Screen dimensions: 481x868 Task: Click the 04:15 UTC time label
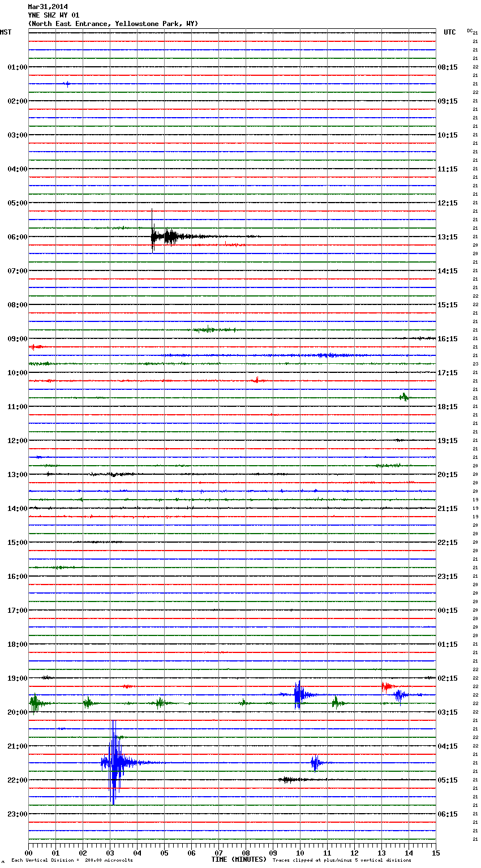coord(448,746)
